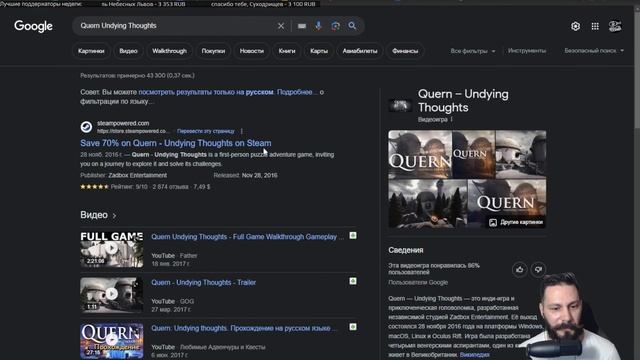Image resolution: width=640 pixels, height=360 pixels.
Task: Select the Покупки filter tab
Action: coord(213,51)
